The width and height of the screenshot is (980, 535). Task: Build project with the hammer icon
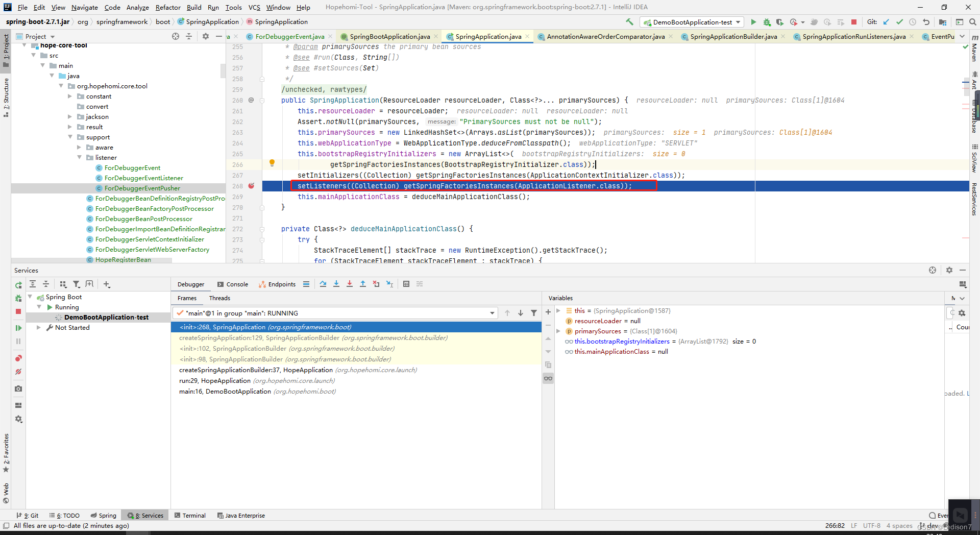(629, 22)
